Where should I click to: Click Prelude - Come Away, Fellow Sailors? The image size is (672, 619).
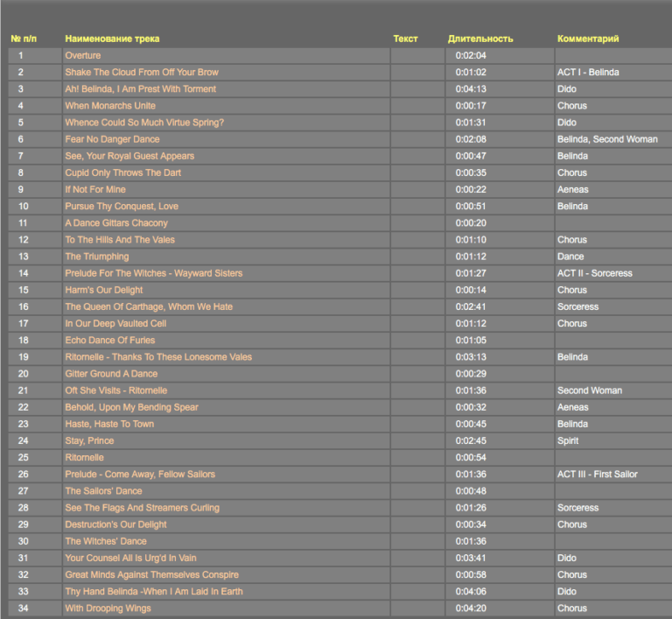tap(140, 475)
